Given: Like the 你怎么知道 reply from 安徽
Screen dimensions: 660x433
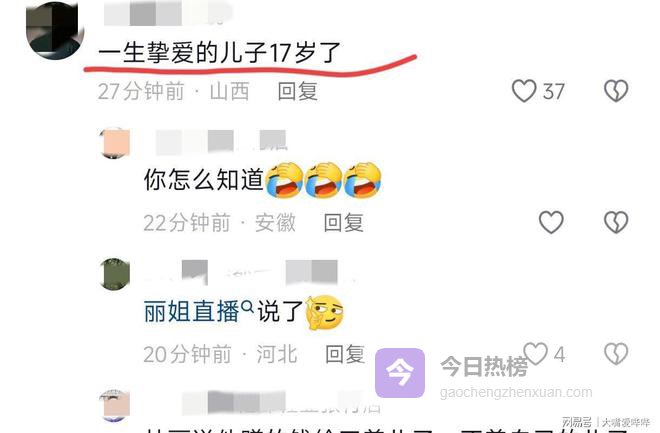Looking at the screenshot, I should click(x=551, y=222).
